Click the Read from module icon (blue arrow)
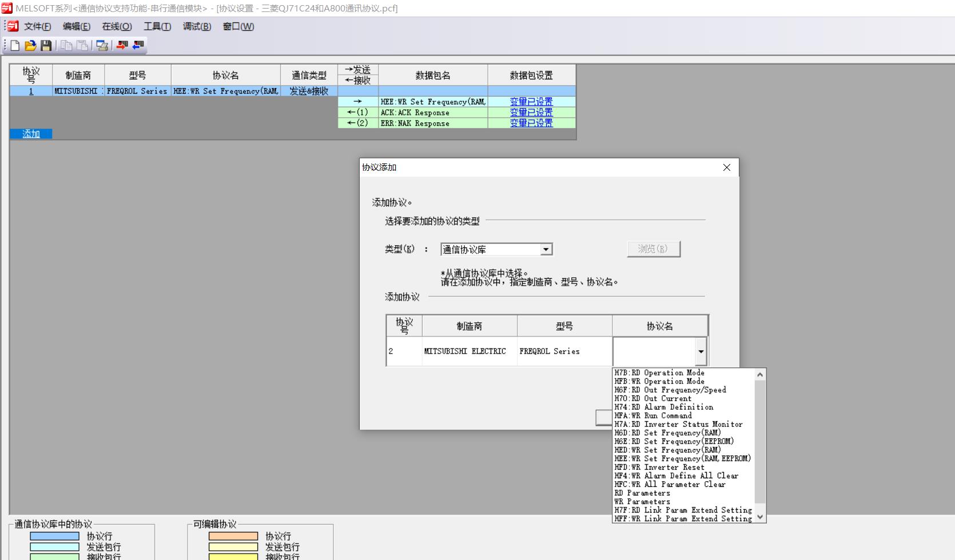 click(138, 45)
